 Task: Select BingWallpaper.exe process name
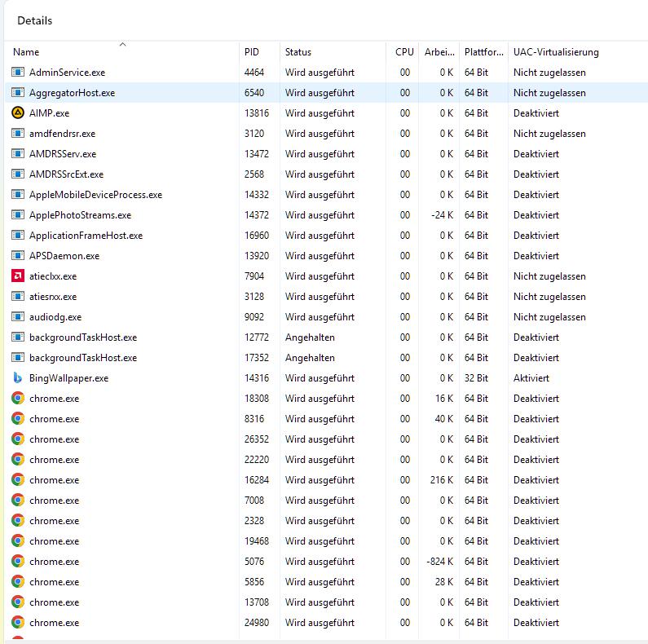click(x=68, y=377)
